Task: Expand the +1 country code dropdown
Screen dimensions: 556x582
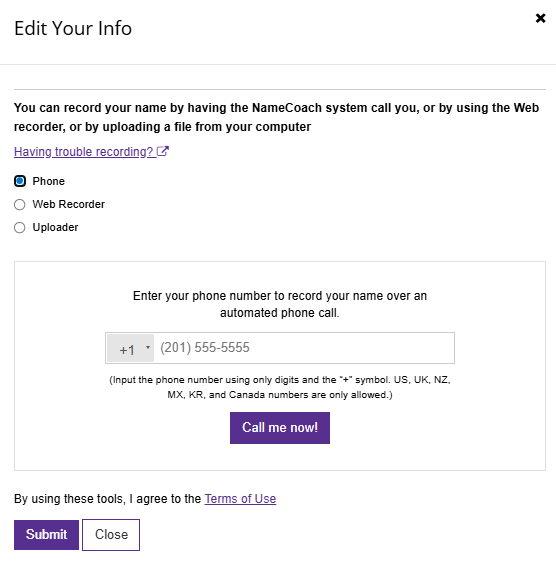Action: pos(131,348)
